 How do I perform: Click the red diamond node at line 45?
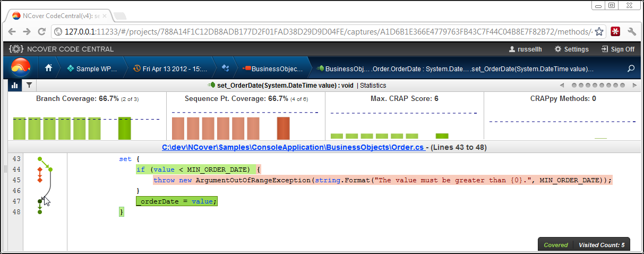40,180
